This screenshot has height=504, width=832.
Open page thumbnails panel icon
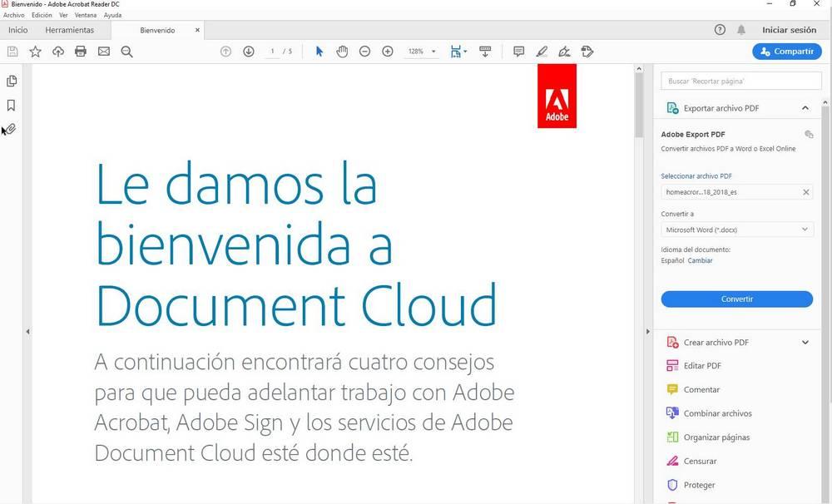[x=11, y=81]
